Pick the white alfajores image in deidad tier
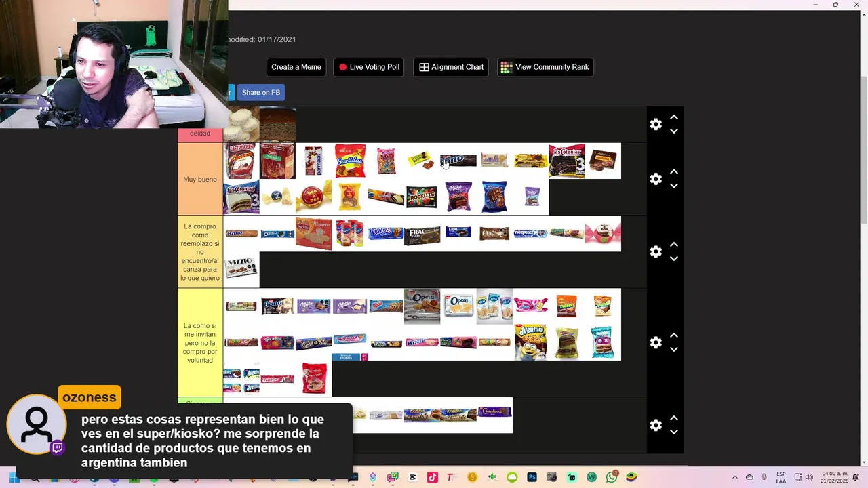868x488 pixels. [x=241, y=124]
